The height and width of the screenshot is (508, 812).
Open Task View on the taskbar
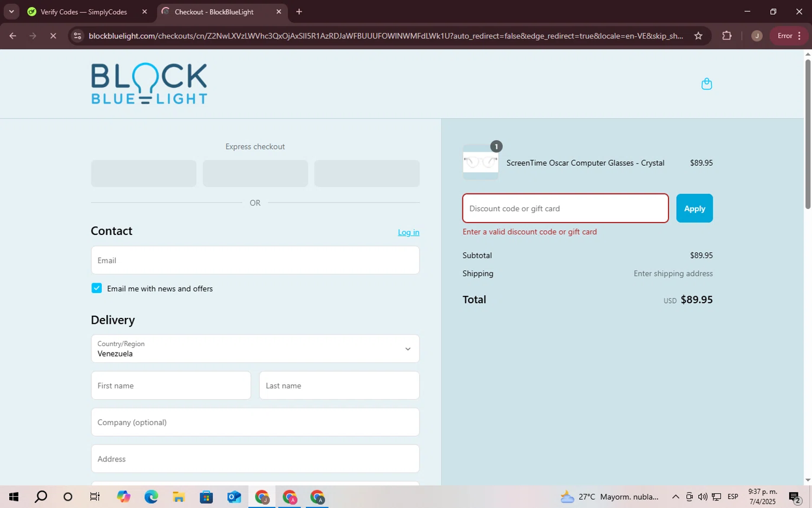point(95,497)
